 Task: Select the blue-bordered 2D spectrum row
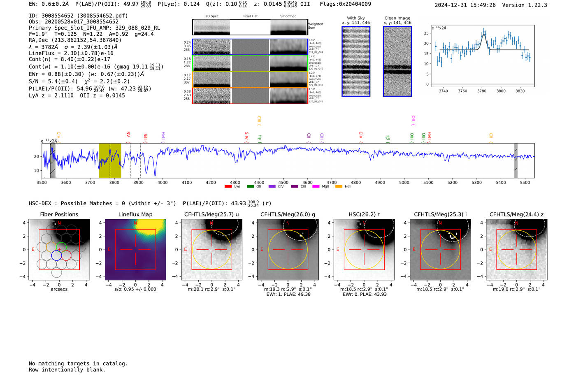[250, 47]
